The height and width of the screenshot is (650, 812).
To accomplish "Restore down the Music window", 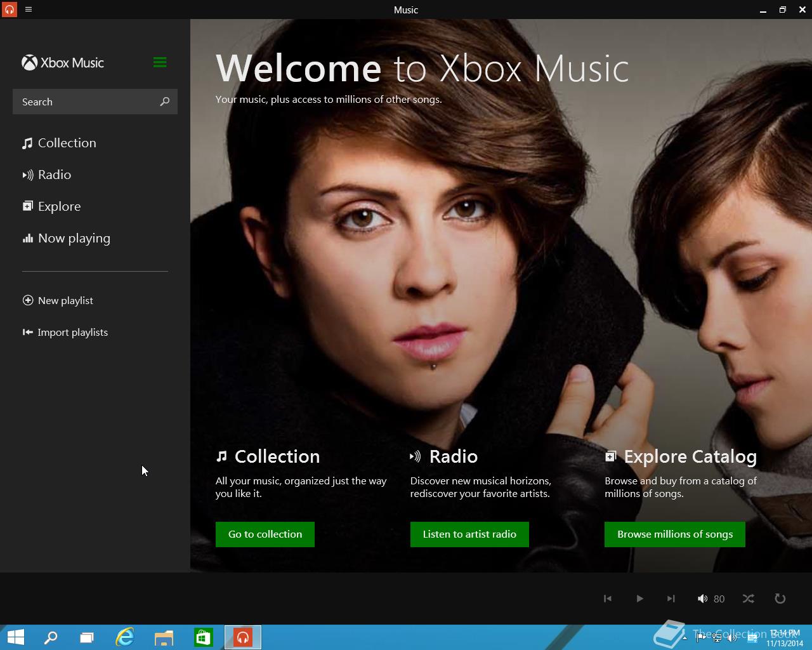I will [783, 10].
